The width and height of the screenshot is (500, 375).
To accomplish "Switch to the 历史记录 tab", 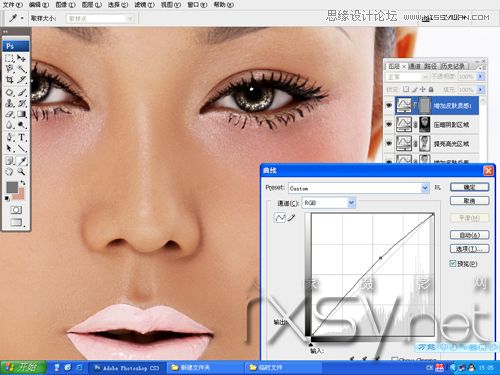I will pos(453,66).
